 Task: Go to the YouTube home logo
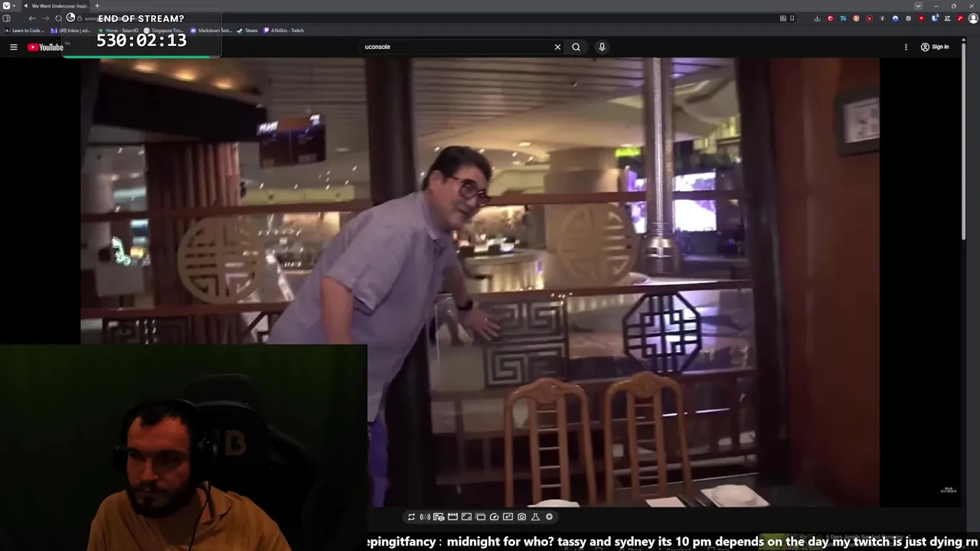[x=45, y=47]
